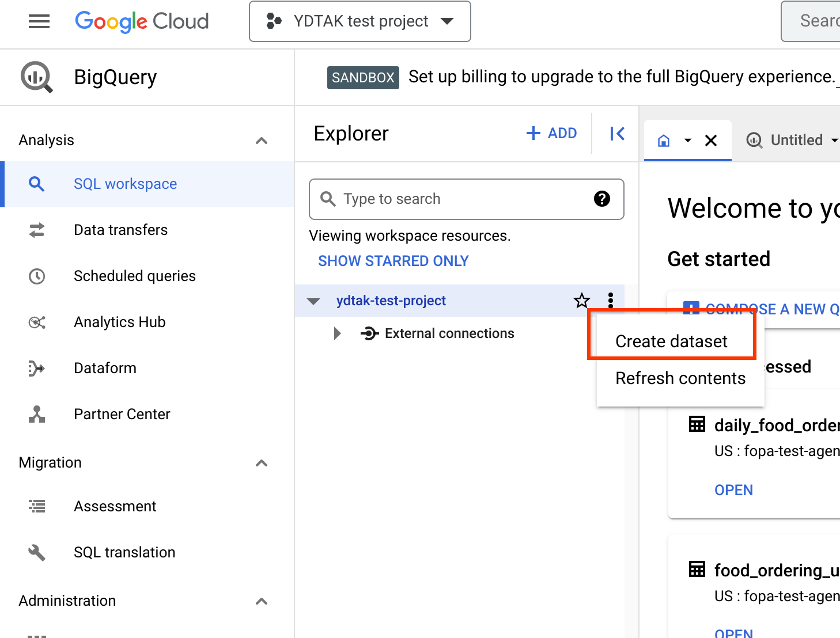Click the BigQuery title text
Image resolution: width=840 pixels, height=638 pixels.
[x=115, y=77]
